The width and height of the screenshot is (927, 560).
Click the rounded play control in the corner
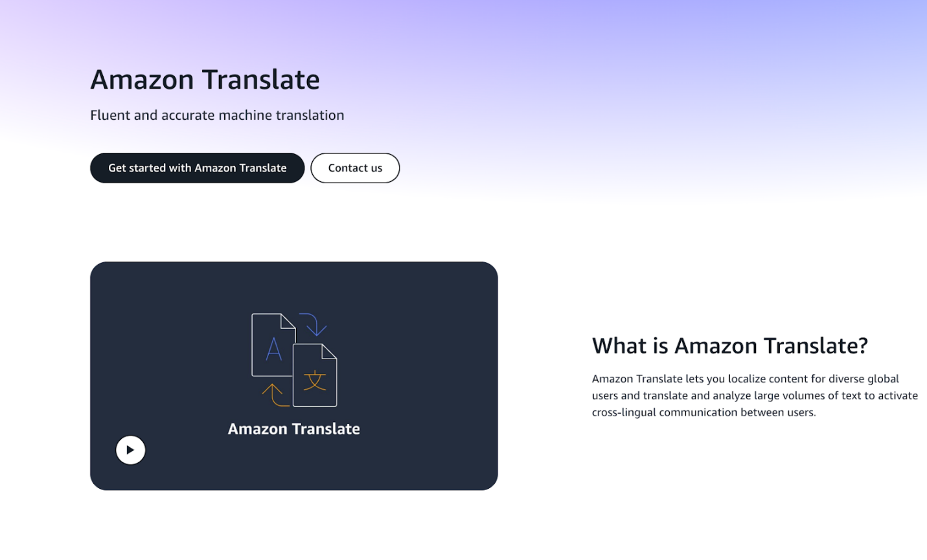(130, 449)
